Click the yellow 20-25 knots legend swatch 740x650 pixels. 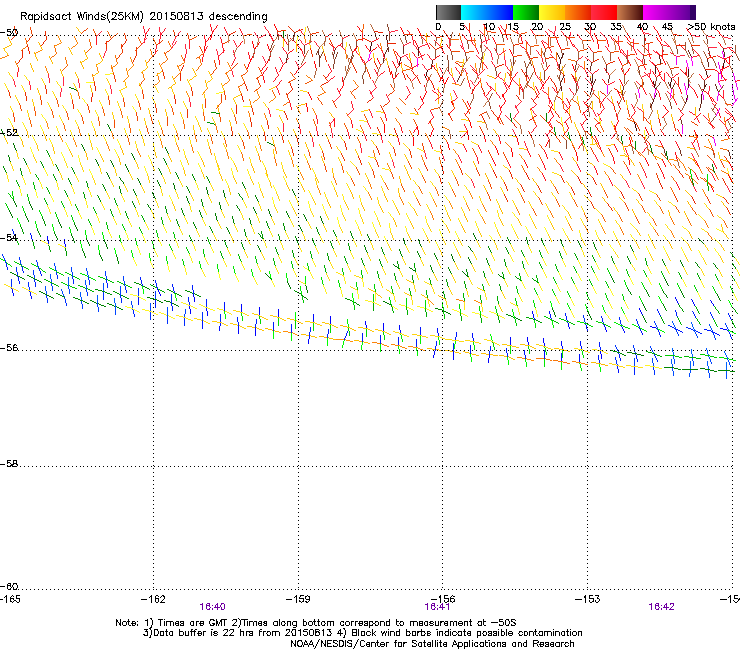[x=552, y=12]
